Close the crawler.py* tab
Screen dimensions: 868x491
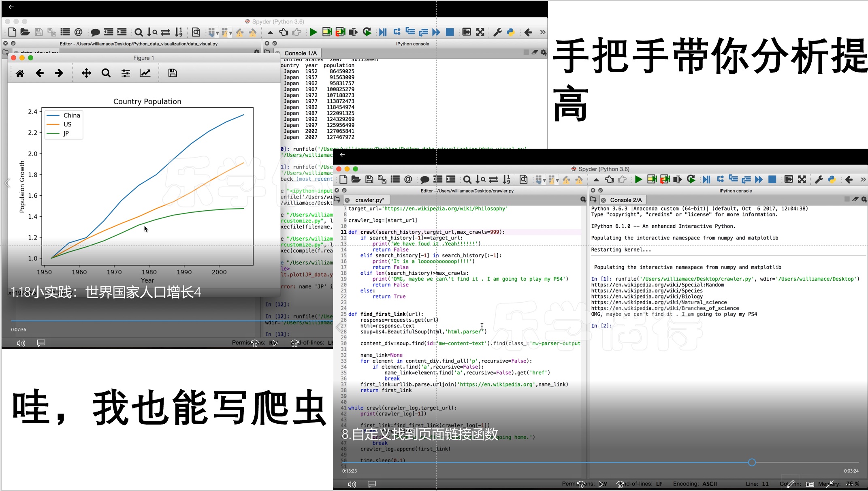coord(347,200)
